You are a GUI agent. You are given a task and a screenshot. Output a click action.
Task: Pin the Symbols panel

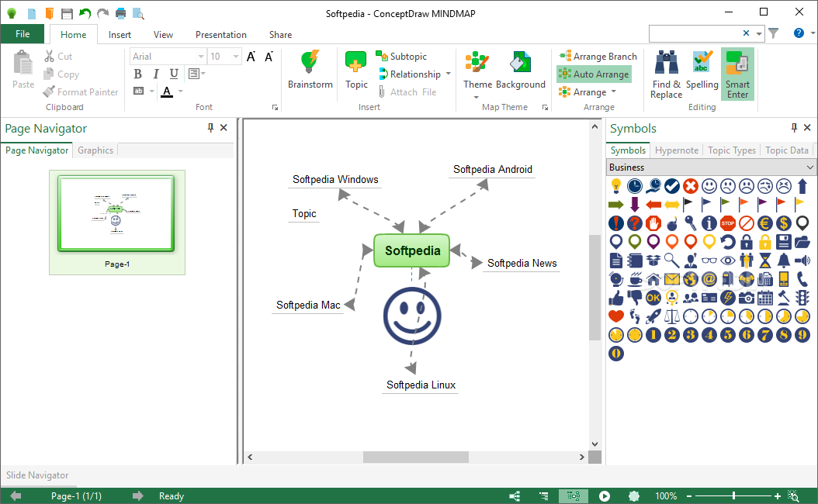pos(794,128)
